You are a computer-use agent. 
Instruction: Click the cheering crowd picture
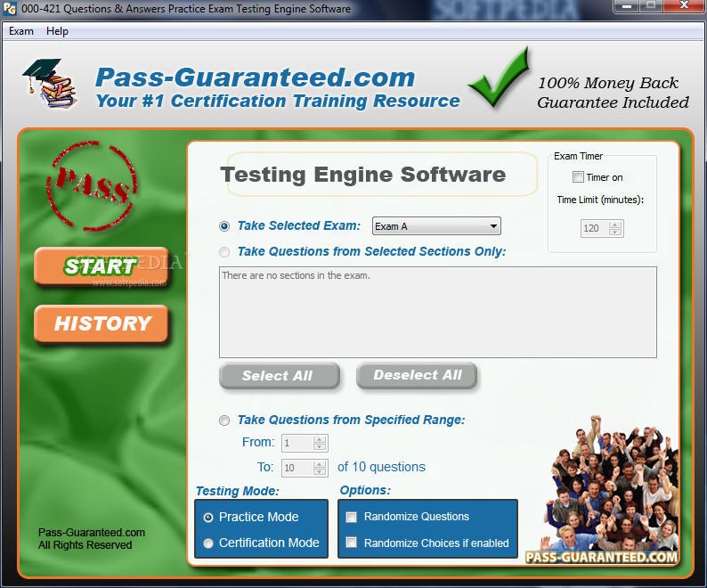(612, 483)
